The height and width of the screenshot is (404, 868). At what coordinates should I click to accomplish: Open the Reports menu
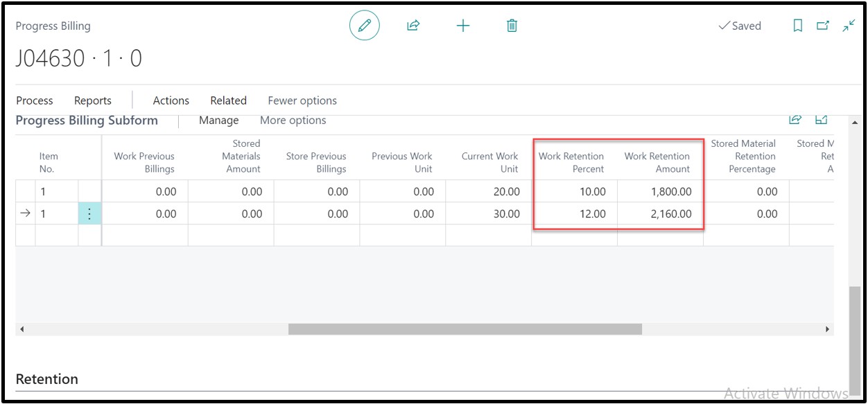93,100
